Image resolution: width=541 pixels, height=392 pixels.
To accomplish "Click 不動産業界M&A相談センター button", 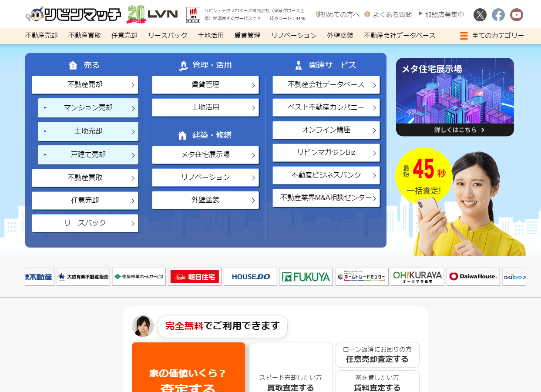I will 326,198.
